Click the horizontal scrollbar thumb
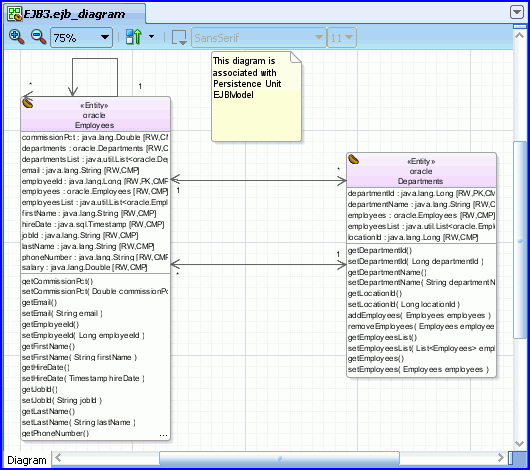530x470 pixels. (279, 458)
